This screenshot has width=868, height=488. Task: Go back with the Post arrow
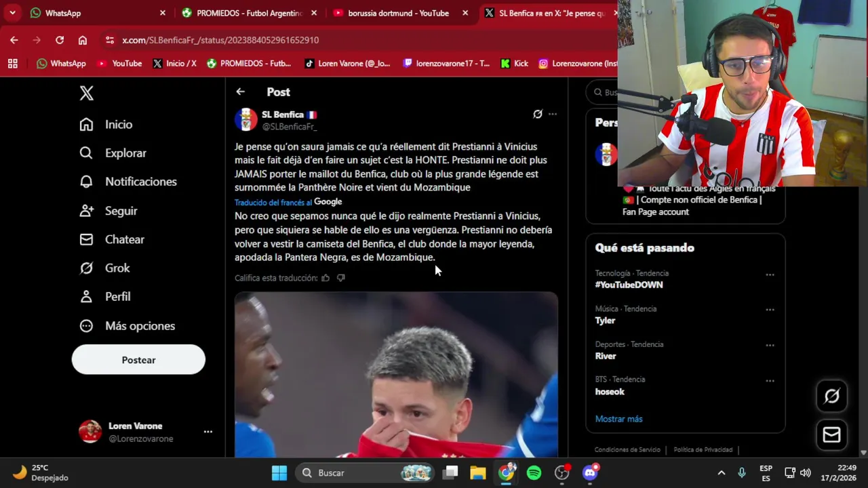tap(241, 91)
